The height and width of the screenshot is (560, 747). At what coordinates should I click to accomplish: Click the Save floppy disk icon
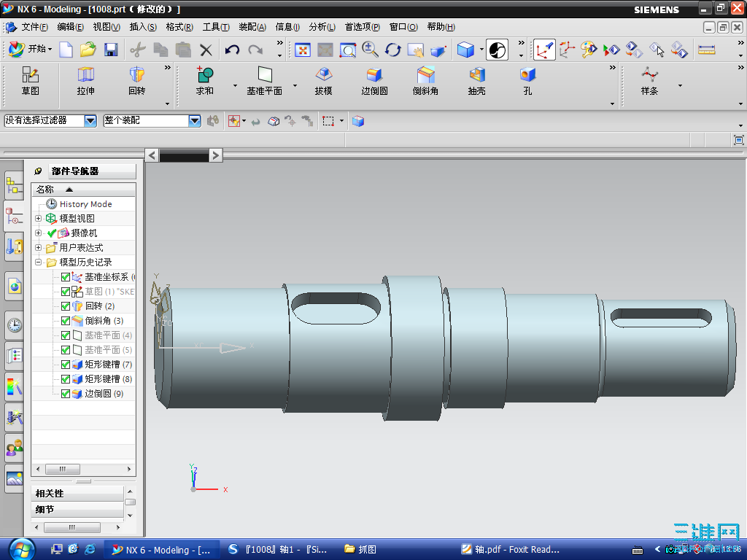111,50
